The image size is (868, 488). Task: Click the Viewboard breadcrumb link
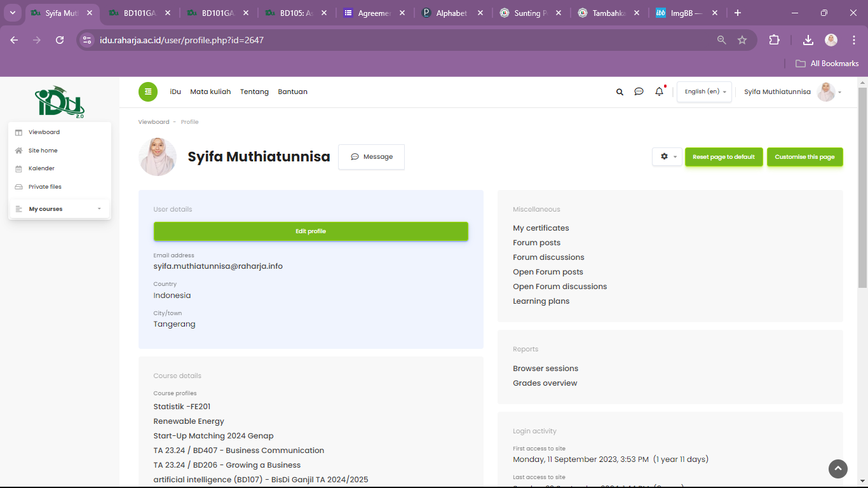tap(154, 122)
